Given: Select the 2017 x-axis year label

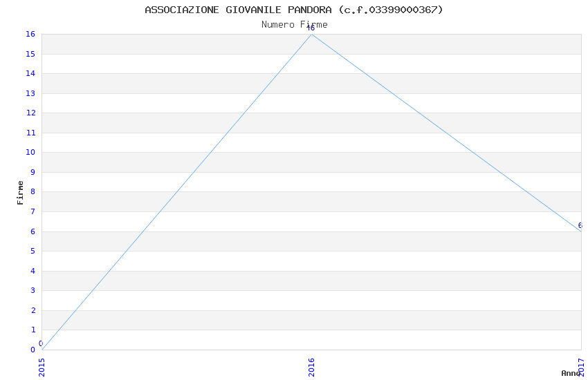Looking at the screenshot, I should coord(581,368).
